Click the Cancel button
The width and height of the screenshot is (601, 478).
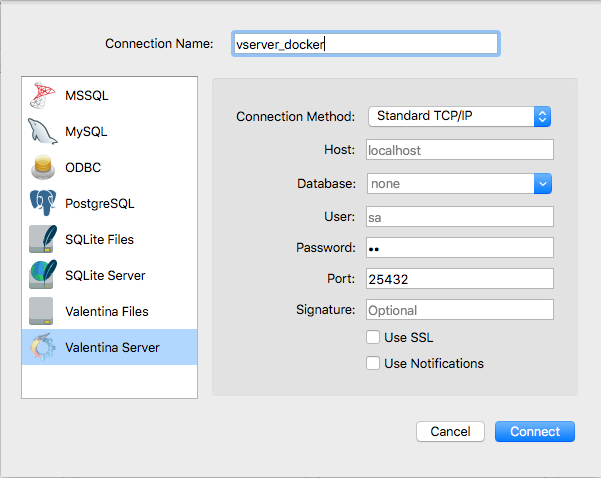pos(450,432)
